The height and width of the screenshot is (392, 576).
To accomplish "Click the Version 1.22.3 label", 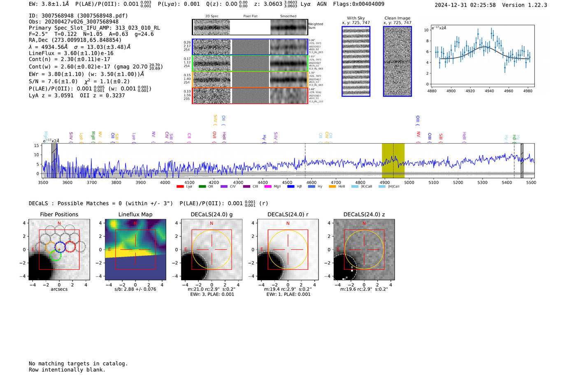I will (x=525, y=5).
